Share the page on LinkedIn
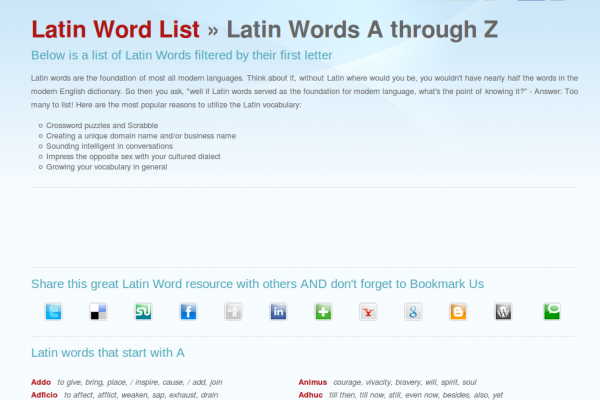Viewport: 600px width, 400px height. (278, 312)
